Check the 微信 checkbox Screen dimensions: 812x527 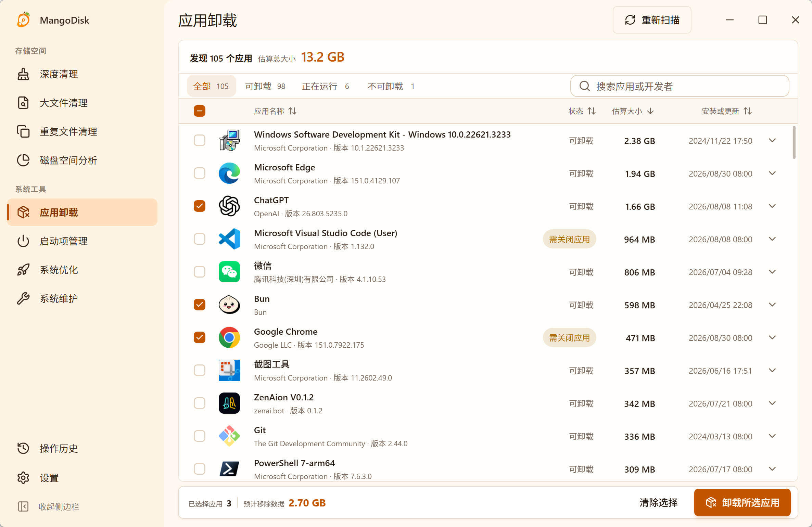point(200,272)
